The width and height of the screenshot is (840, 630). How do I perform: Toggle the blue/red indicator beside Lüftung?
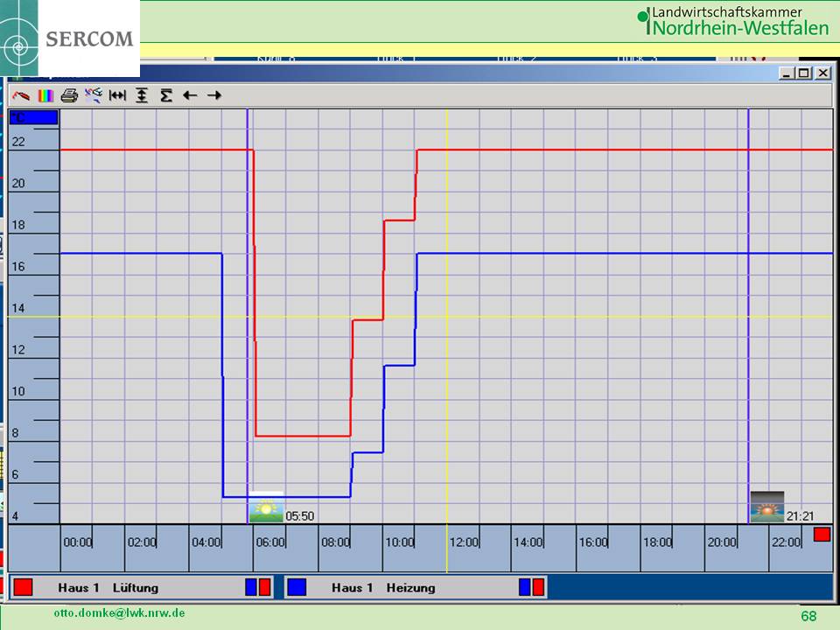tap(258, 587)
